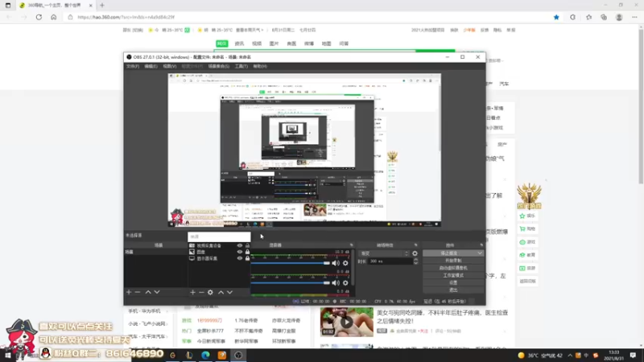Adjust second mixer channel volume slider
Image resolution: width=644 pixels, height=362 pixels.
(x=291, y=283)
